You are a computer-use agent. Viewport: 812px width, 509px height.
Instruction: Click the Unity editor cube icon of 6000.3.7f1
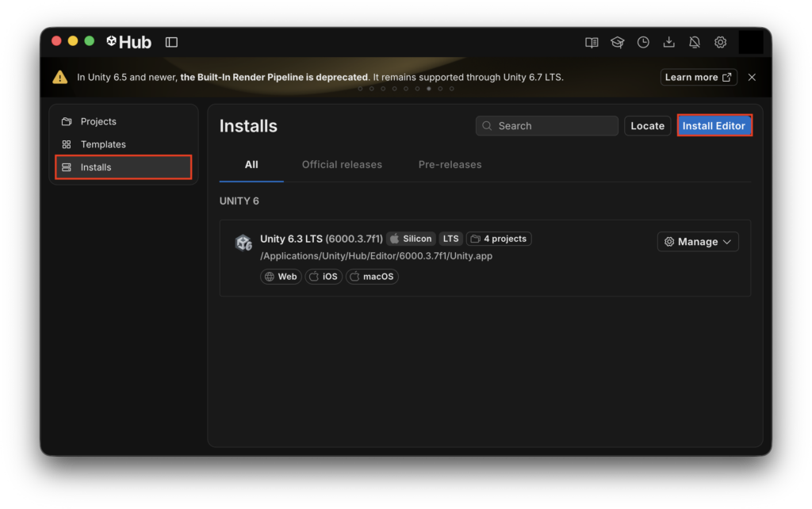(243, 243)
